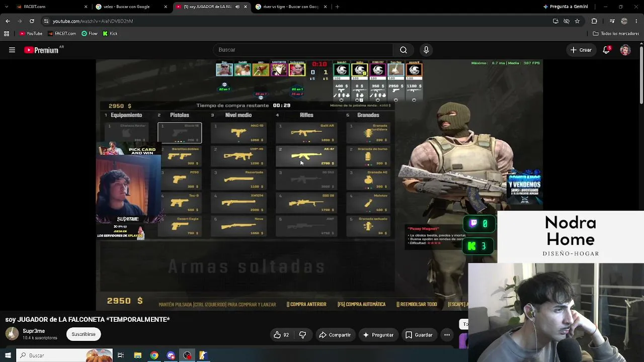The height and width of the screenshot is (362, 644).
Task: Open the Chrome extensions puzzle icon
Action: (594, 21)
